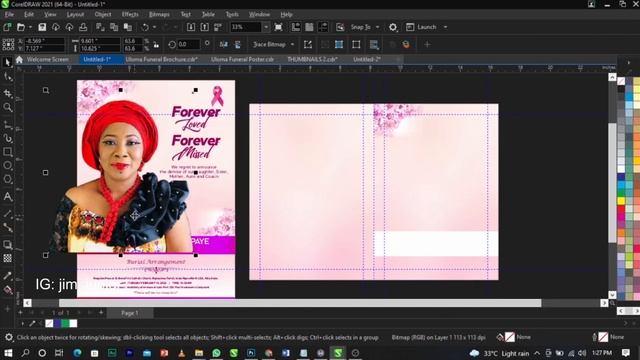Open the Bitmaps menu
Image resolution: width=640 pixels, height=360 pixels.
159,14
